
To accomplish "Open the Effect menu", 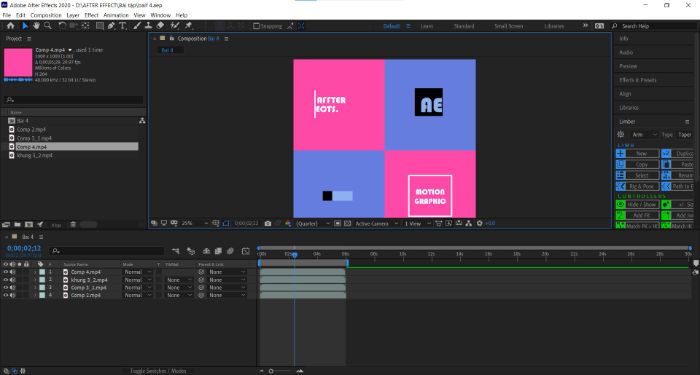I will [91, 15].
